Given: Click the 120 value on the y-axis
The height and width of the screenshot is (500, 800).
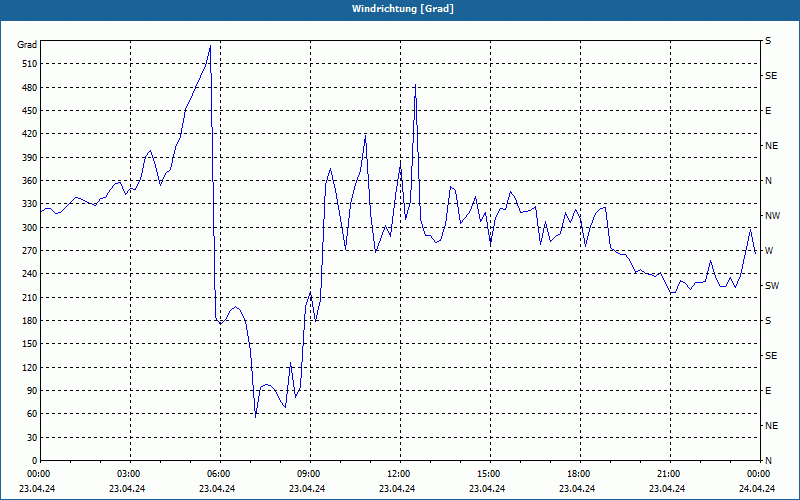Looking at the screenshot, I should [30, 367].
